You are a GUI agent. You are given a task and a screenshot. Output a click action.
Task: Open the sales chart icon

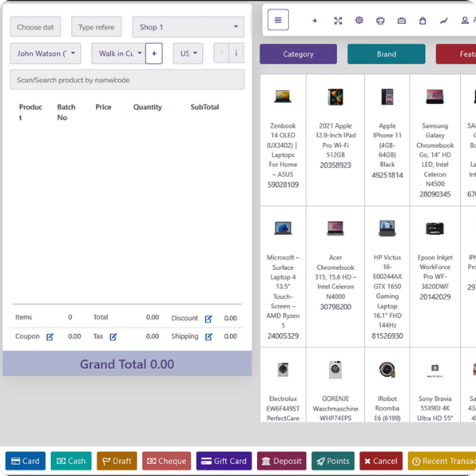443,21
